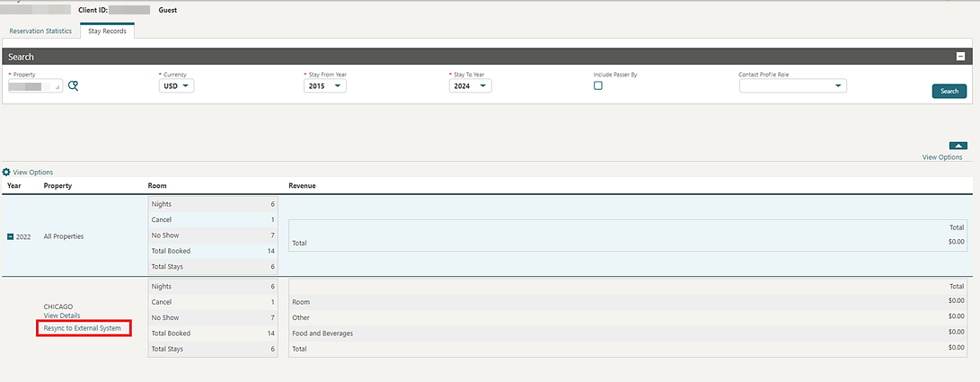980x382 pixels.
Task: Collapse the Search panel with minus icon
Action: click(960, 57)
